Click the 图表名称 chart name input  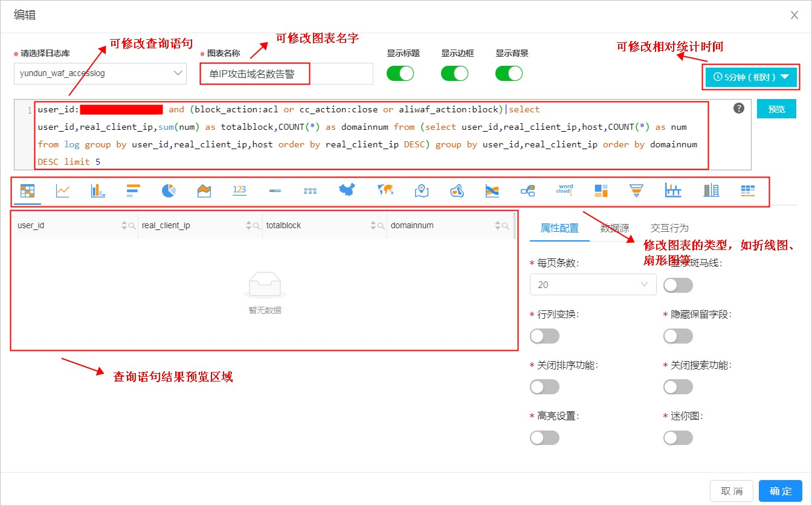[287, 74]
